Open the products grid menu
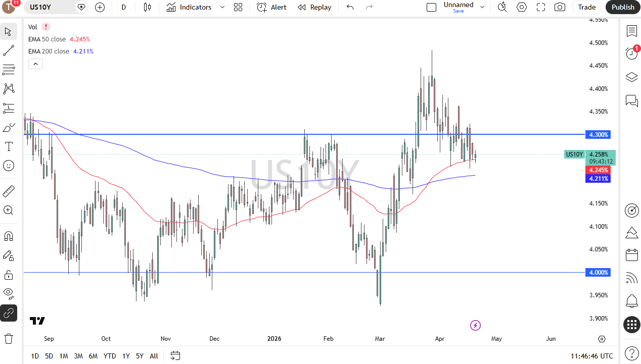 [631, 325]
